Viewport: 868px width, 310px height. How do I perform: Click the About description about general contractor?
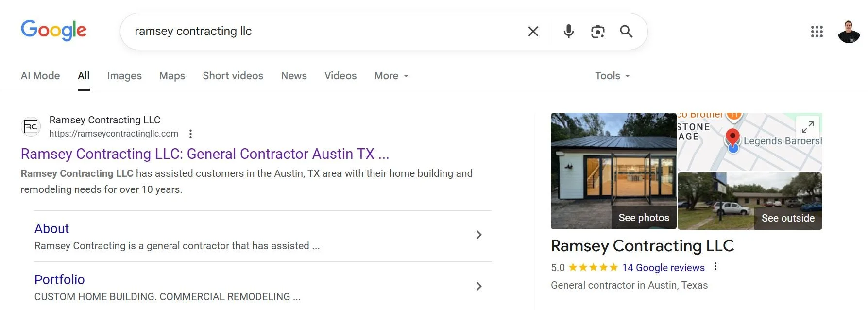(x=177, y=246)
